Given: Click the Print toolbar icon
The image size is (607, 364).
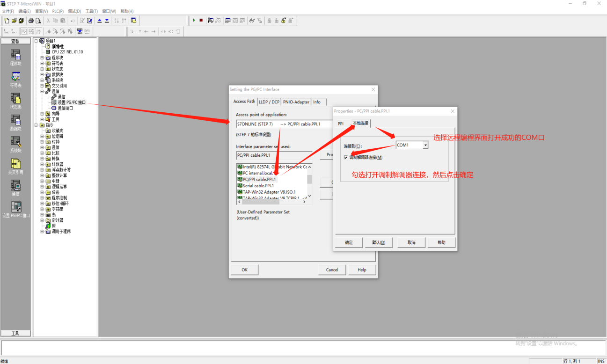Looking at the screenshot, I should point(31,21).
